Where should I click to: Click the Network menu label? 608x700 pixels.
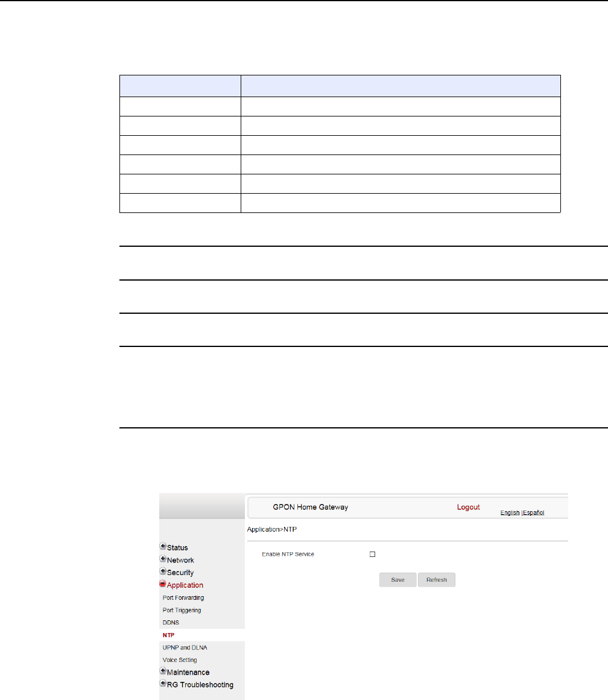180,560
